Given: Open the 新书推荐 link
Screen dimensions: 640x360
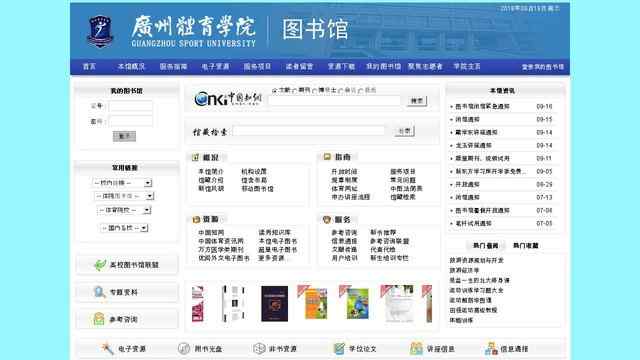Looking at the screenshot, I should click(383, 233).
